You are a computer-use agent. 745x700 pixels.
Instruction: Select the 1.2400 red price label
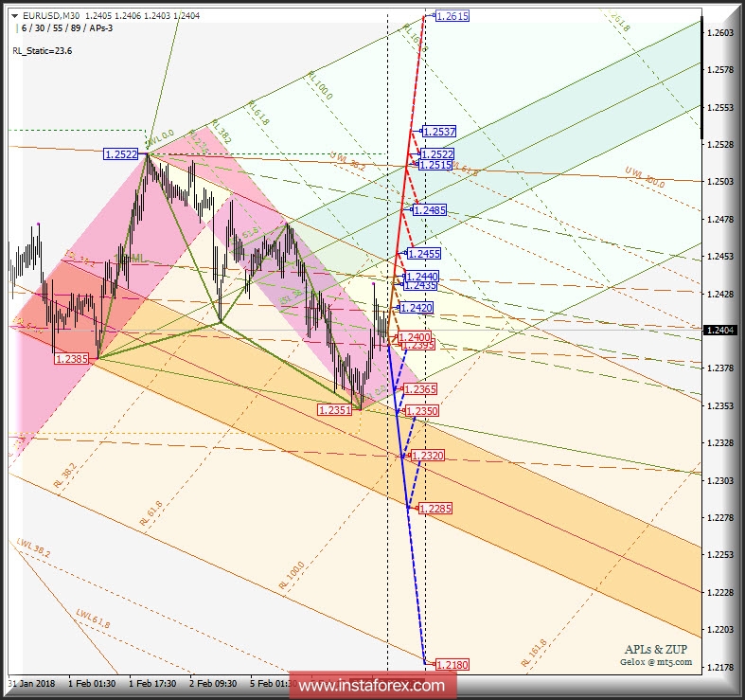click(414, 337)
